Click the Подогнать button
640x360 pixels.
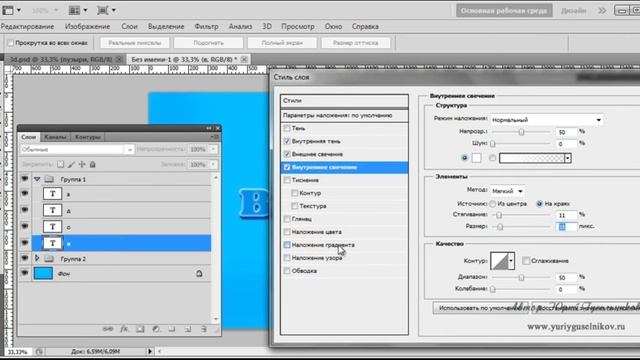209,43
